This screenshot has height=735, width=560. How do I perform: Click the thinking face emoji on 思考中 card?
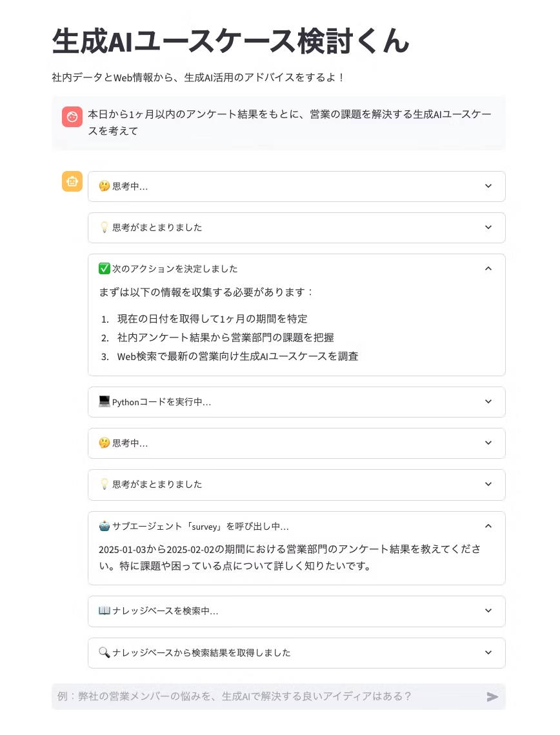(105, 186)
